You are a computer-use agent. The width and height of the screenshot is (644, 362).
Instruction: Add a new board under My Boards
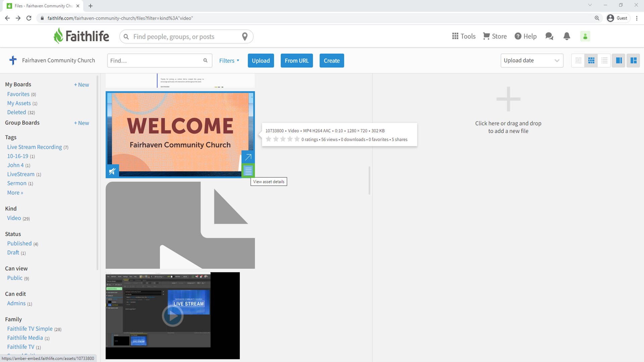pyautogui.click(x=82, y=85)
